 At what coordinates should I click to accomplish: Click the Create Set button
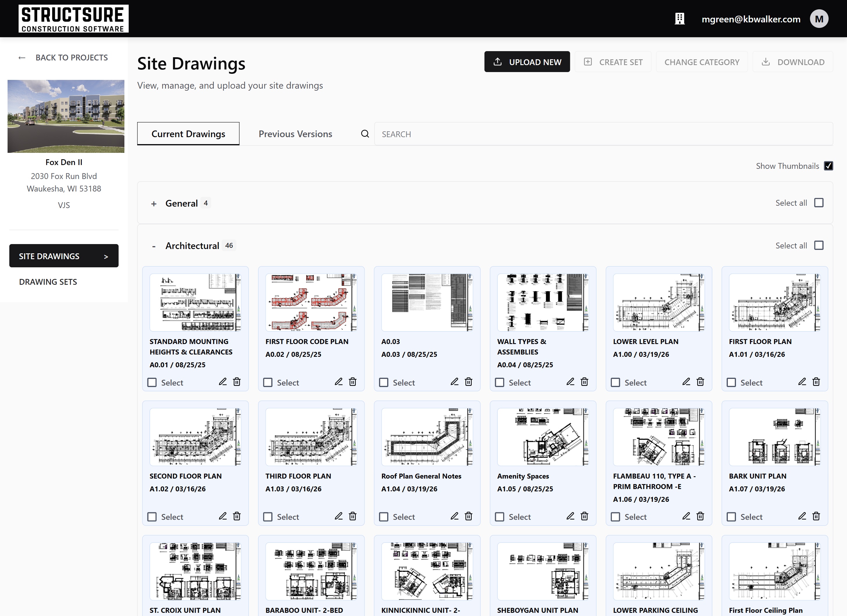[613, 62]
